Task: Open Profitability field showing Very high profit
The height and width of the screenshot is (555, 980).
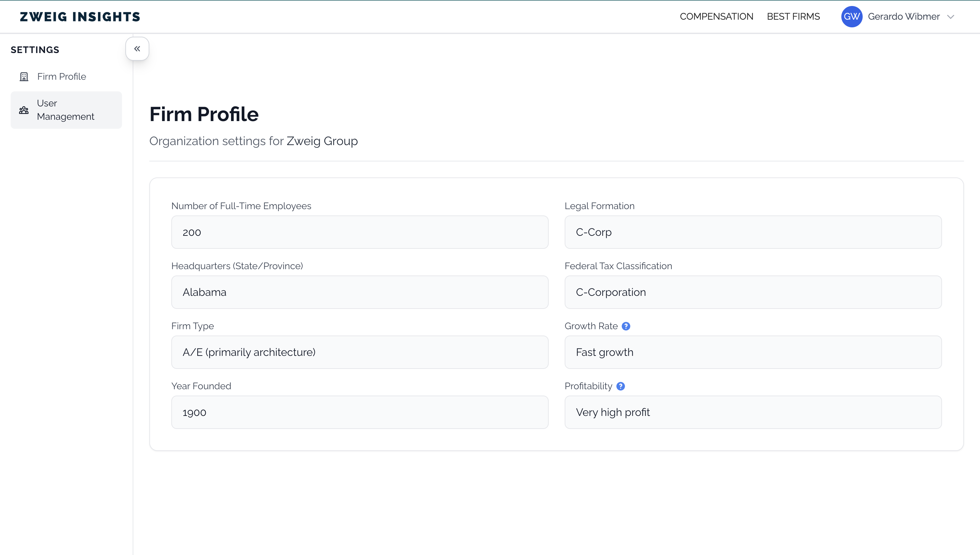Action: tap(753, 412)
